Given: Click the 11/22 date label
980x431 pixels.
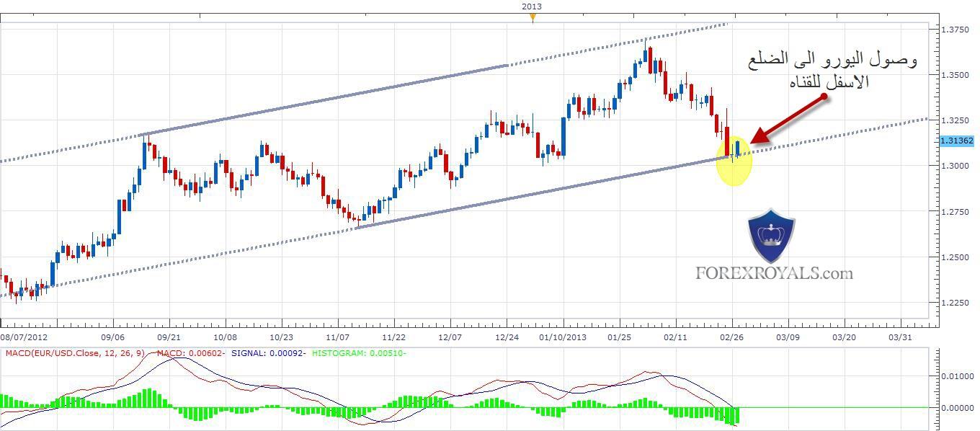Looking at the screenshot, I should click(393, 337).
